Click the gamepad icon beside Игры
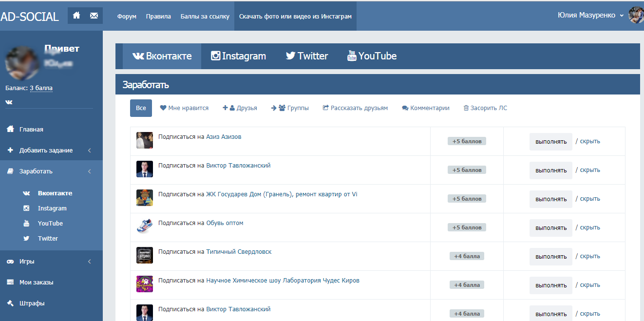The height and width of the screenshot is (321, 644). tap(10, 262)
